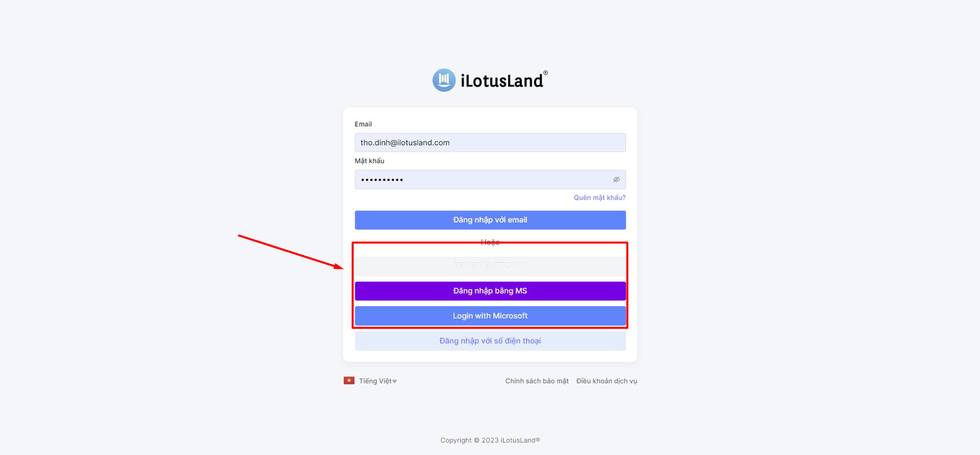This screenshot has height=455, width=980.
Task: Click the purple Đăng nhập bằng MS button
Action: (x=490, y=291)
